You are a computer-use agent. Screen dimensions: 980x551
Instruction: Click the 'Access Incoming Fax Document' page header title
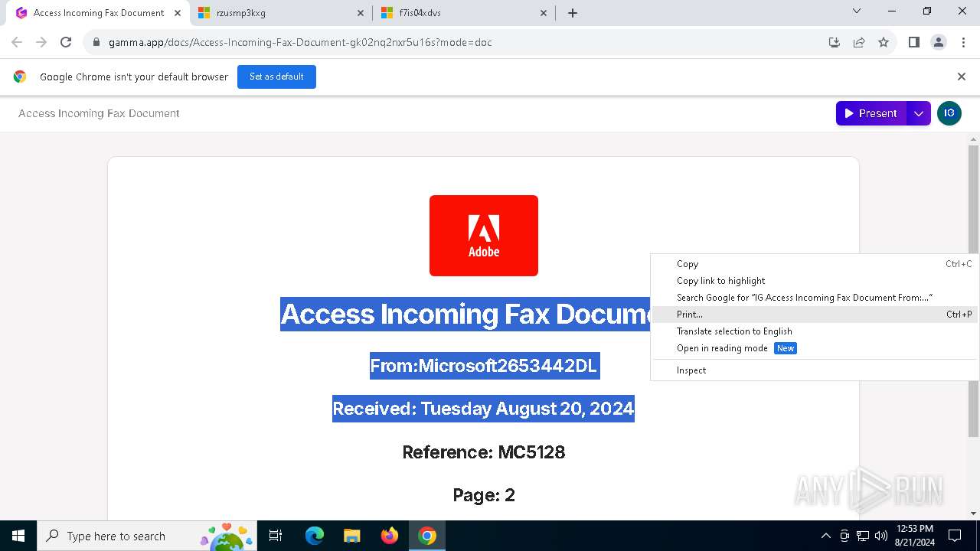coord(99,113)
